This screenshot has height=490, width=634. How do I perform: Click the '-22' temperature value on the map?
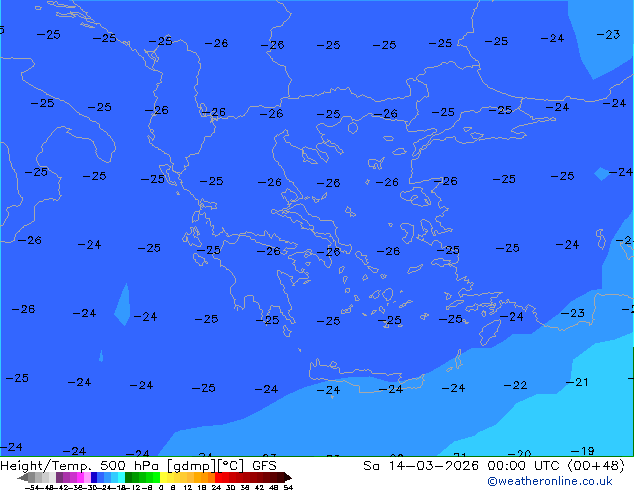tap(516, 385)
